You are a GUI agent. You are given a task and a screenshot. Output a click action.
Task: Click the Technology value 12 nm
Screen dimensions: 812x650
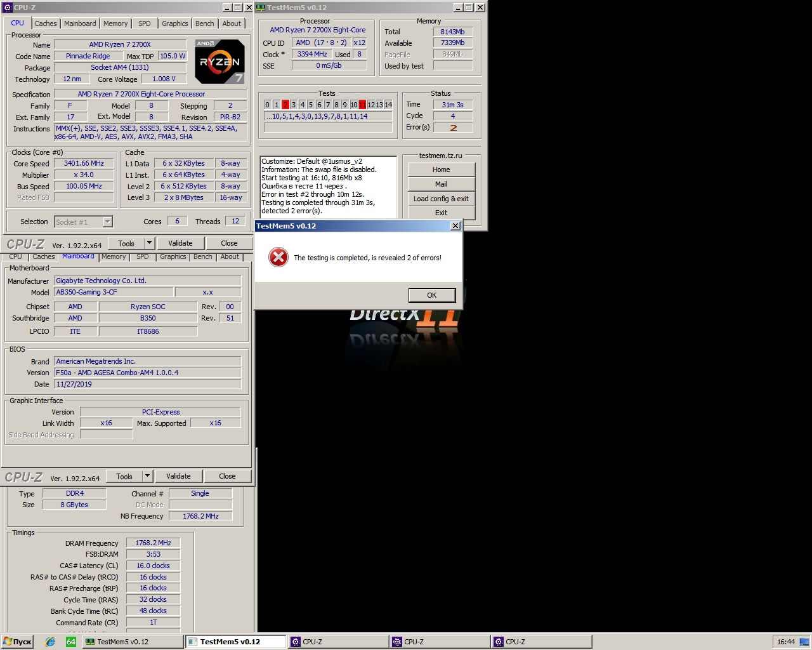click(72, 79)
